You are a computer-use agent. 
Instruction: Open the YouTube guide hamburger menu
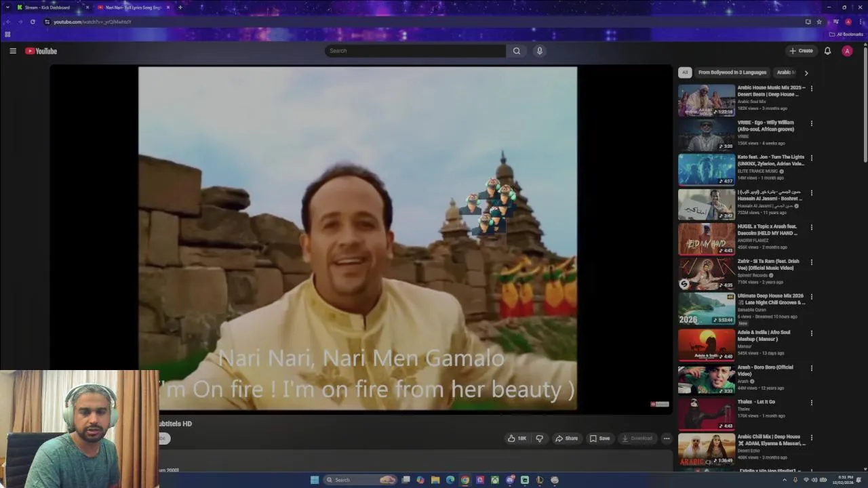[13, 51]
